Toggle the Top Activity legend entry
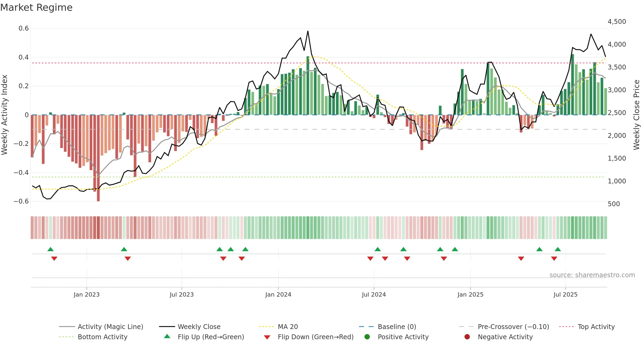 [x=587, y=327]
